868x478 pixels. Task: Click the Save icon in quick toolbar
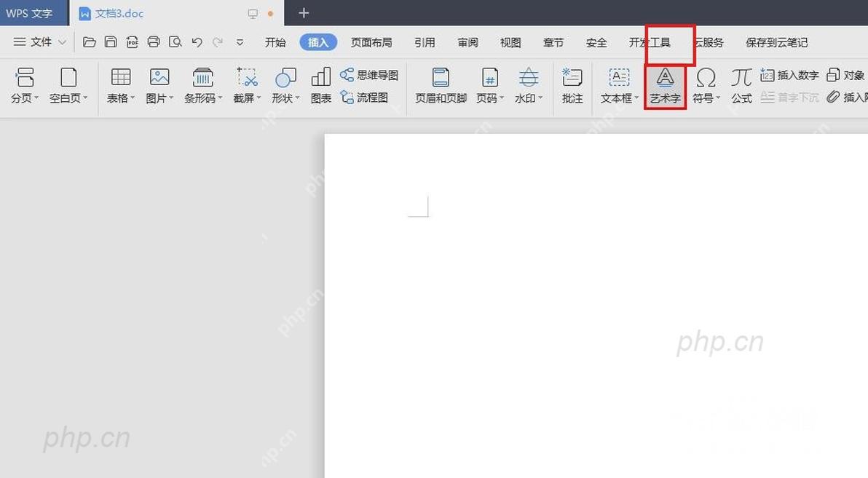coord(111,42)
